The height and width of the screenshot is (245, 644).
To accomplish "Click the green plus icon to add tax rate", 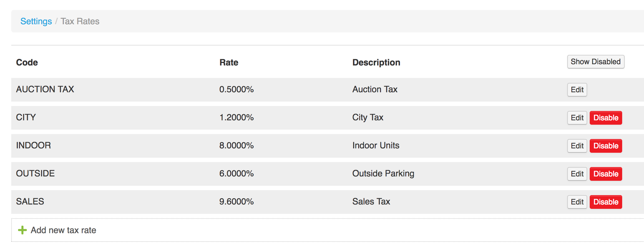I will click(22, 230).
